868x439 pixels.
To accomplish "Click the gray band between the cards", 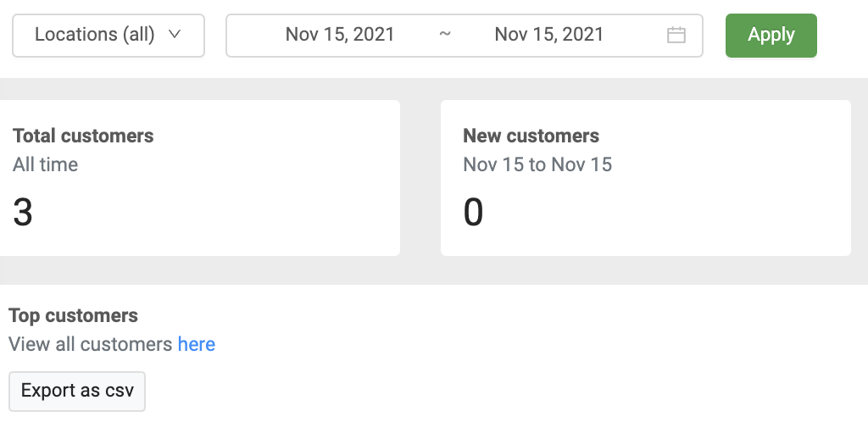I will tap(420, 178).
